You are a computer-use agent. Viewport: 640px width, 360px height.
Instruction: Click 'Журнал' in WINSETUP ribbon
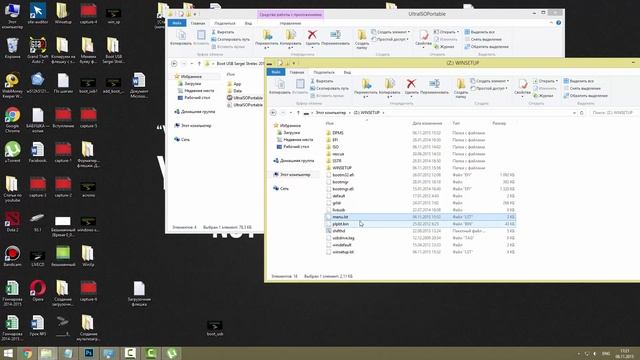tap(543, 96)
